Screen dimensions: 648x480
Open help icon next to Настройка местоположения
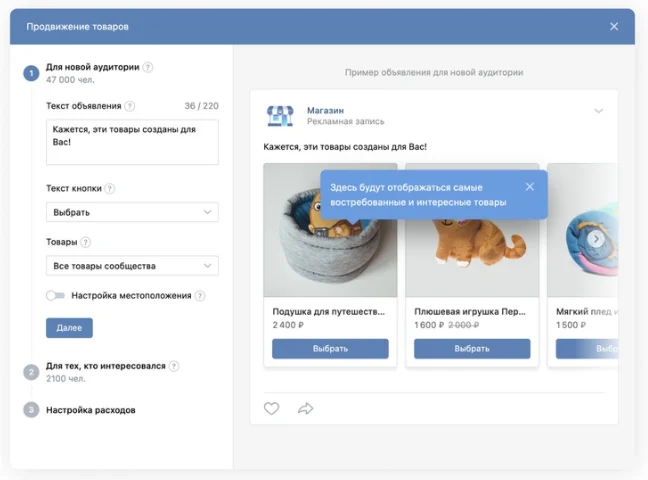(200, 296)
